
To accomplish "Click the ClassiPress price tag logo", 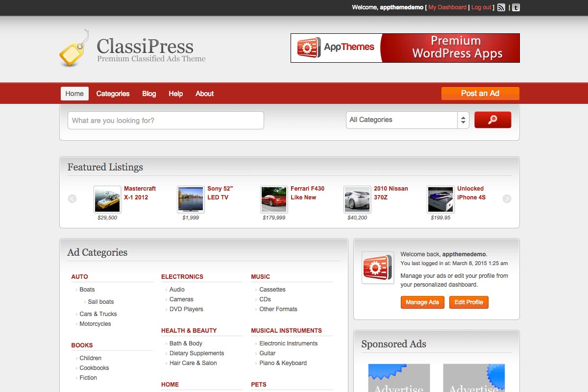I will point(74,48).
